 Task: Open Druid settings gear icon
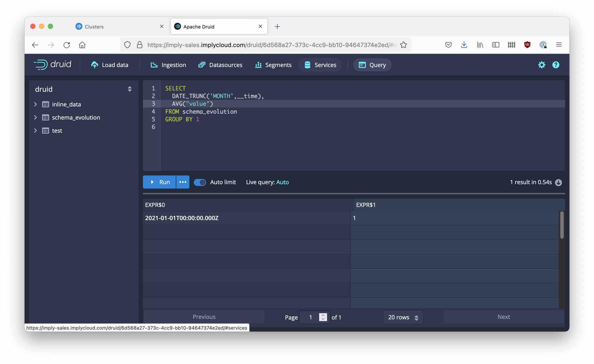[541, 65]
